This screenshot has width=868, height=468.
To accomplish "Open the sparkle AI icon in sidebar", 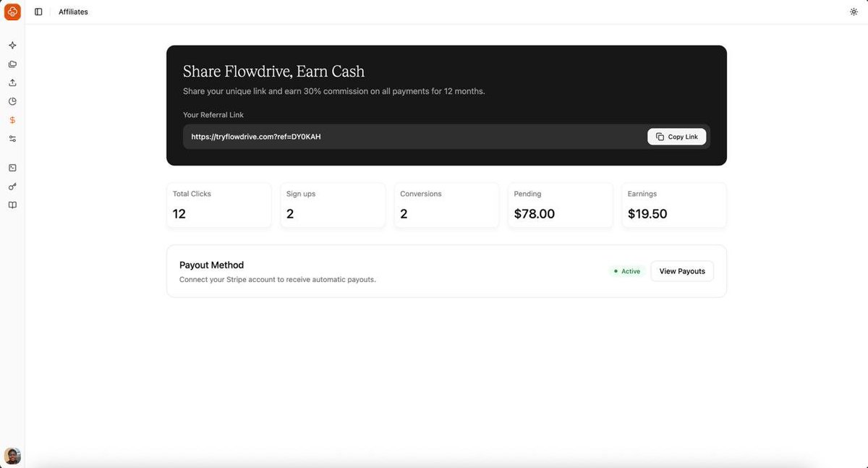I will pos(12,46).
